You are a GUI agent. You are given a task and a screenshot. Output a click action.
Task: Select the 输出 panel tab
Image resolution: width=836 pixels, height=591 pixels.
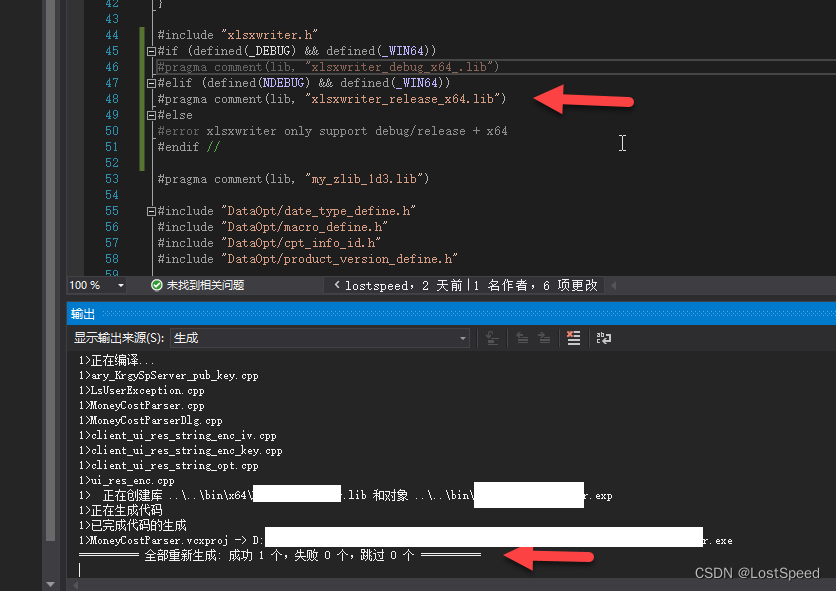click(x=84, y=312)
